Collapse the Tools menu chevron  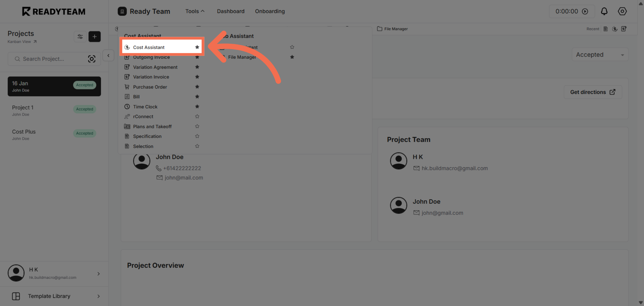(203, 11)
